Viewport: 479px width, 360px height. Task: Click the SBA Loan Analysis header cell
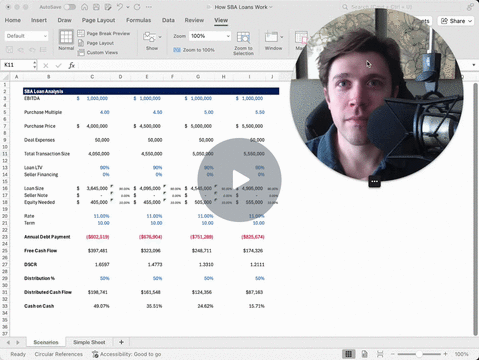(x=151, y=91)
